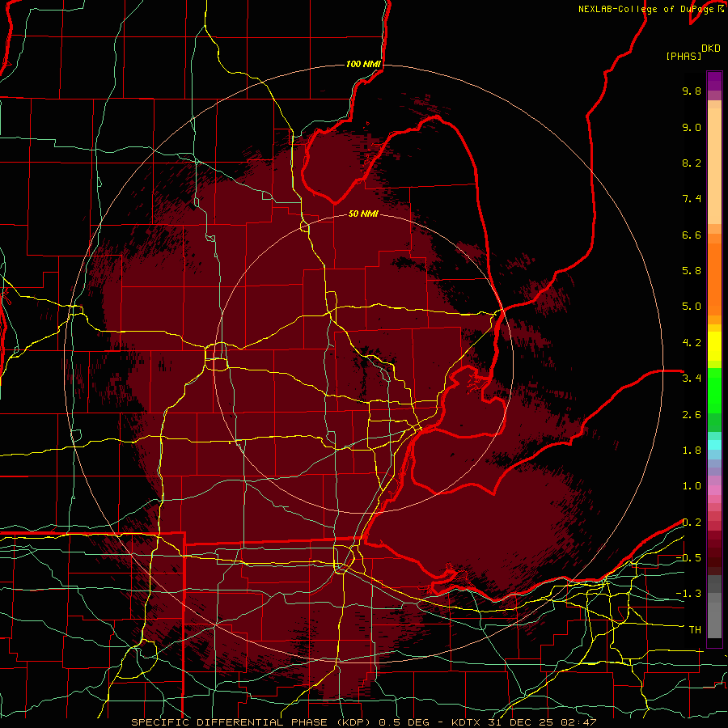Image resolution: width=728 pixels, height=728 pixels.
Task: Click the 9.0 value on the scale
Action: (692, 127)
